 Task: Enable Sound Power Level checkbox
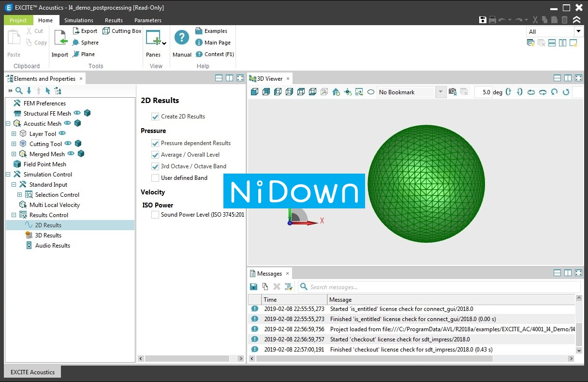pyautogui.click(x=155, y=215)
